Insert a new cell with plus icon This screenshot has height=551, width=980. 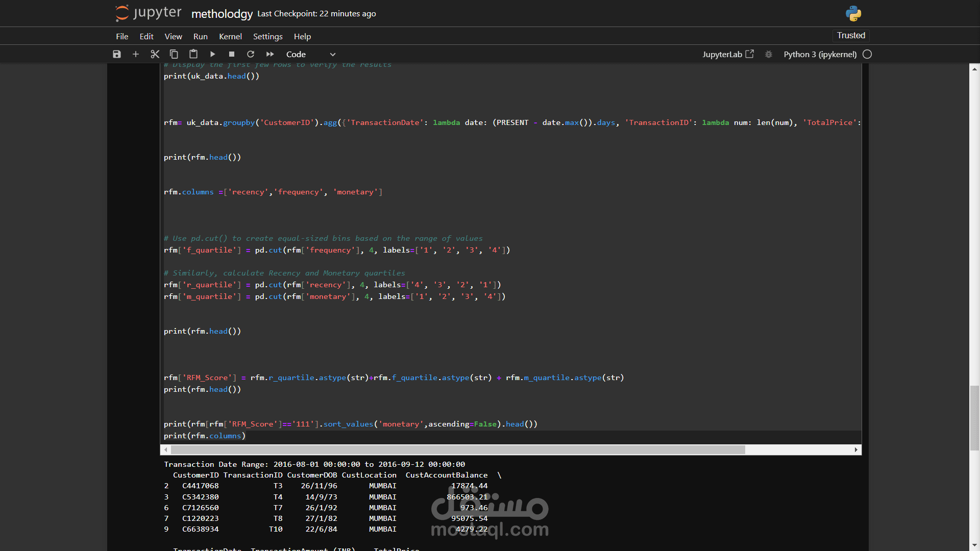tap(136, 54)
